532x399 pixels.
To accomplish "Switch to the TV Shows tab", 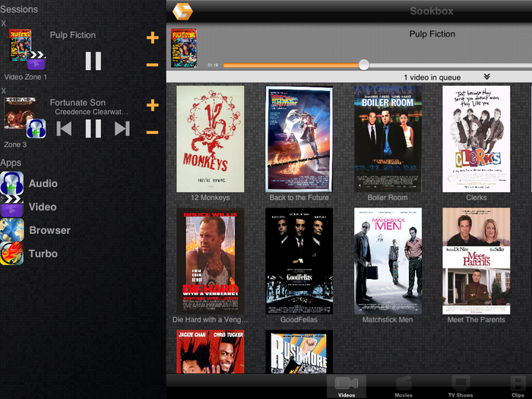I will (461, 387).
